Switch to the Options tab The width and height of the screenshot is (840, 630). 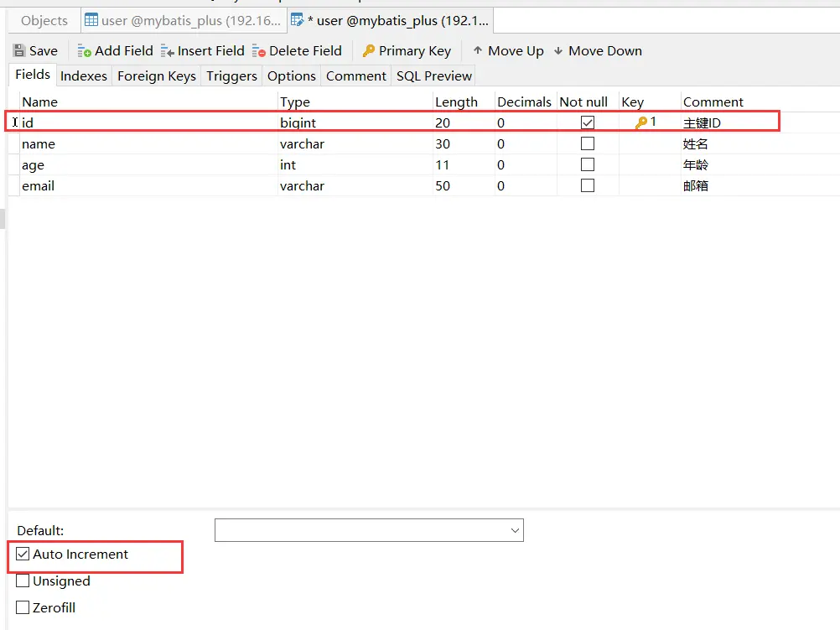click(x=292, y=76)
